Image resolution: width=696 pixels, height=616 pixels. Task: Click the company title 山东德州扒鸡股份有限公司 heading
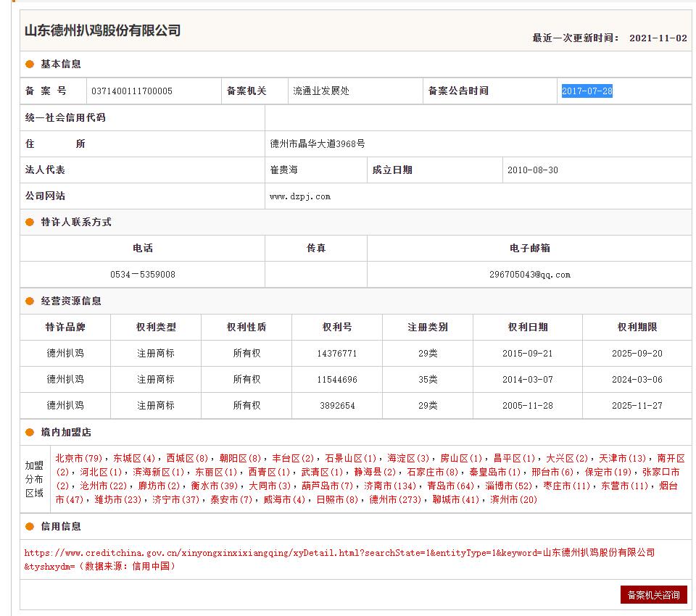[x=103, y=30]
